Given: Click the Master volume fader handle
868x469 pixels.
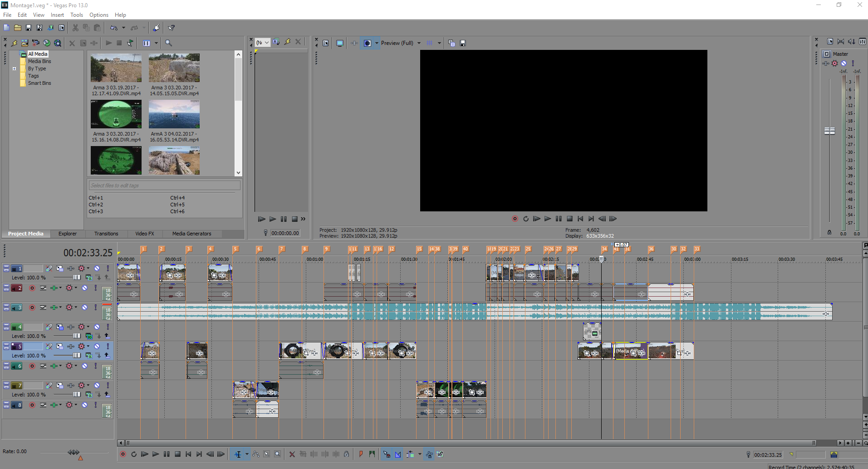Looking at the screenshot, I should click(829, 131).
